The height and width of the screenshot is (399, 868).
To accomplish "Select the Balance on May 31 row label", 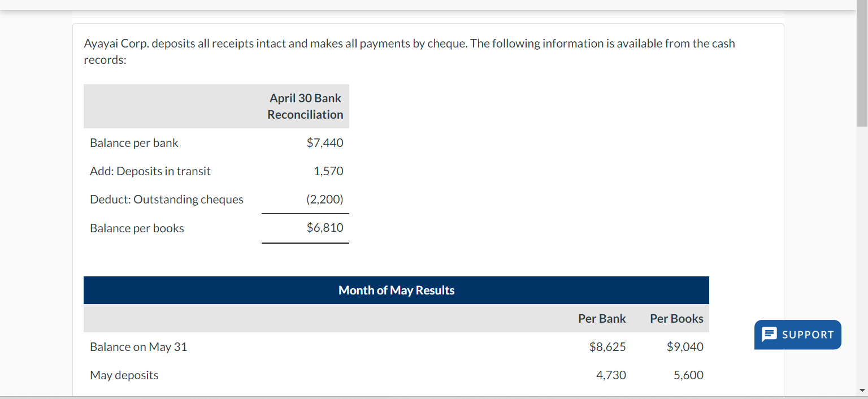I will pyautogui.click(x=138, y=346).
